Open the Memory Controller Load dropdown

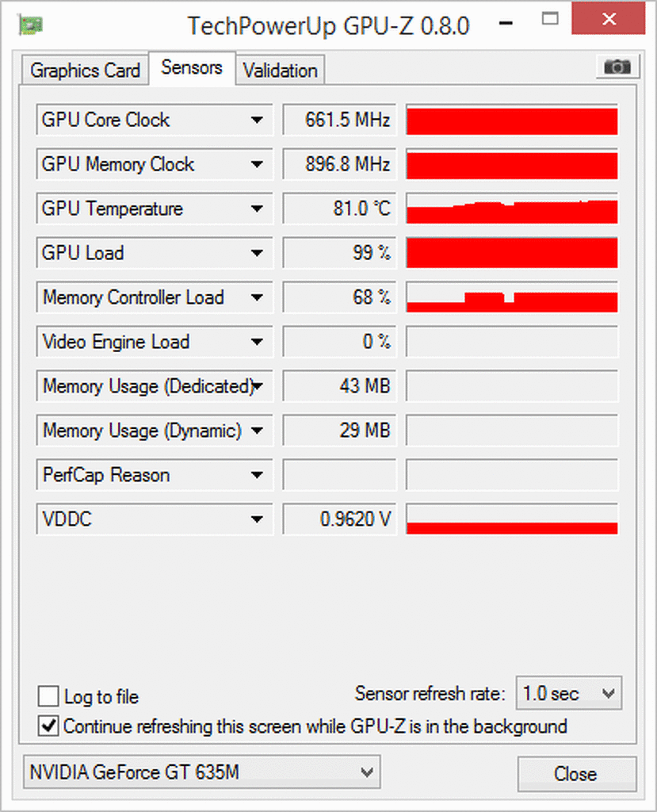pyautogui.click(x=256, y=298)
